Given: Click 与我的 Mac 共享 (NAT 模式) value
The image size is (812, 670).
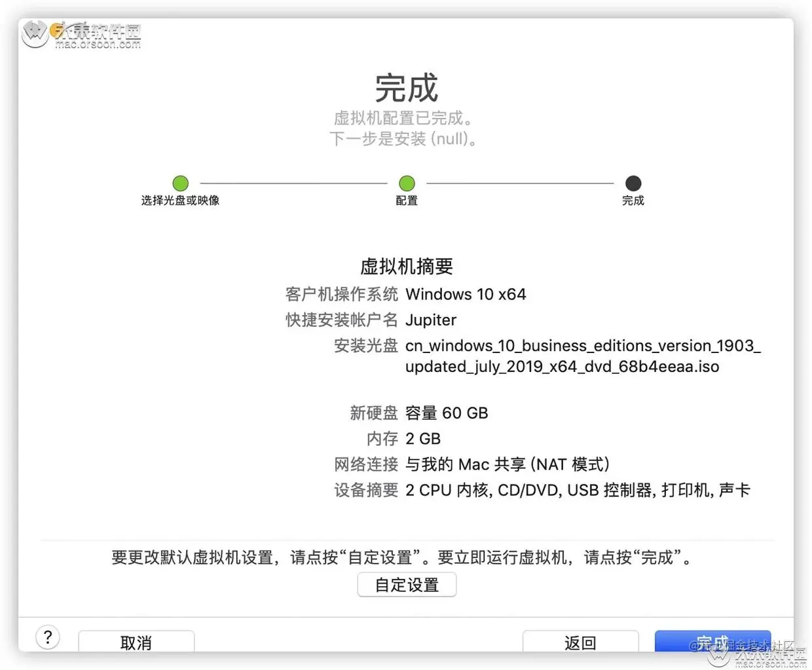Looking at the screenshot, I should pyautogui.click(x=507, y=464).
